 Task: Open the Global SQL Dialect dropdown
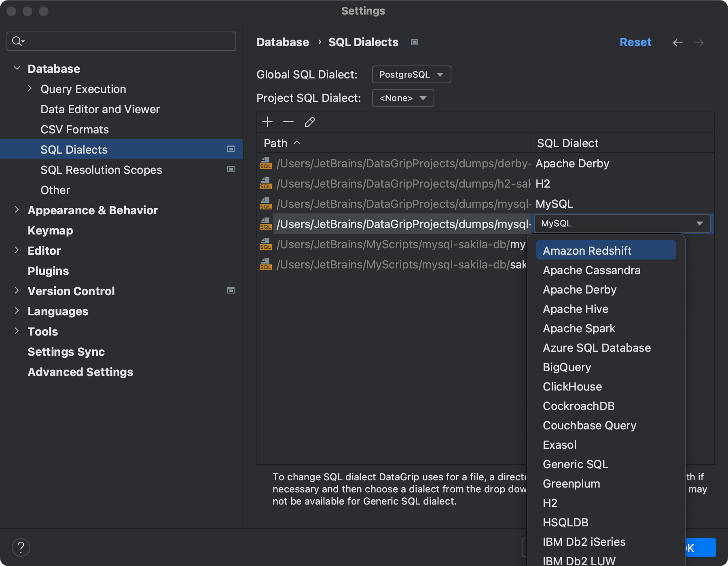[411, 74]
